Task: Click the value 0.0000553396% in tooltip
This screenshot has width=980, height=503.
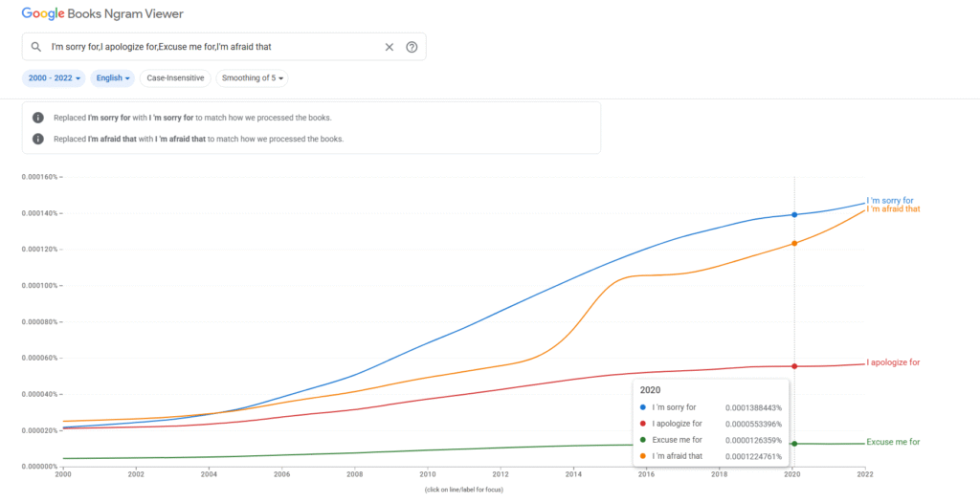Action: pos(753,424)
